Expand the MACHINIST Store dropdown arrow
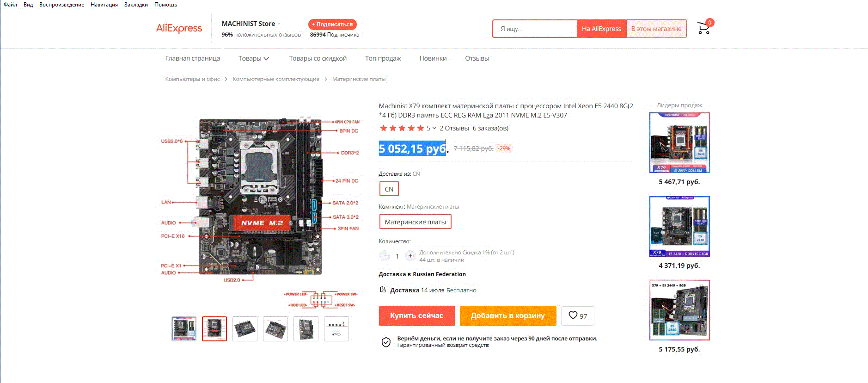Viewport: 868px width, 383px height. tap(279, 24)
